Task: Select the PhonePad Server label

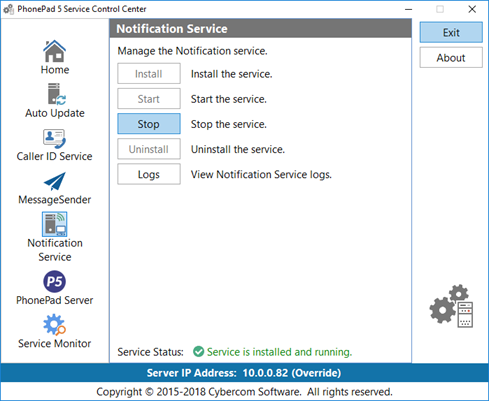Action: point(55,300)
